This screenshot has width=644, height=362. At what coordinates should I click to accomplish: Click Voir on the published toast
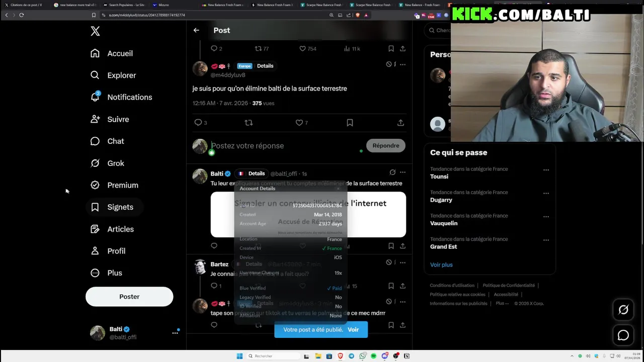pyautogui.click(x=353, y=330)
